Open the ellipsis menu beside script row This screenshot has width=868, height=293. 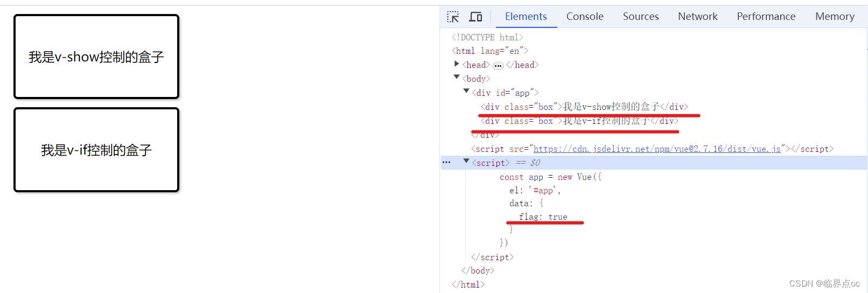[x=446, y=162]
